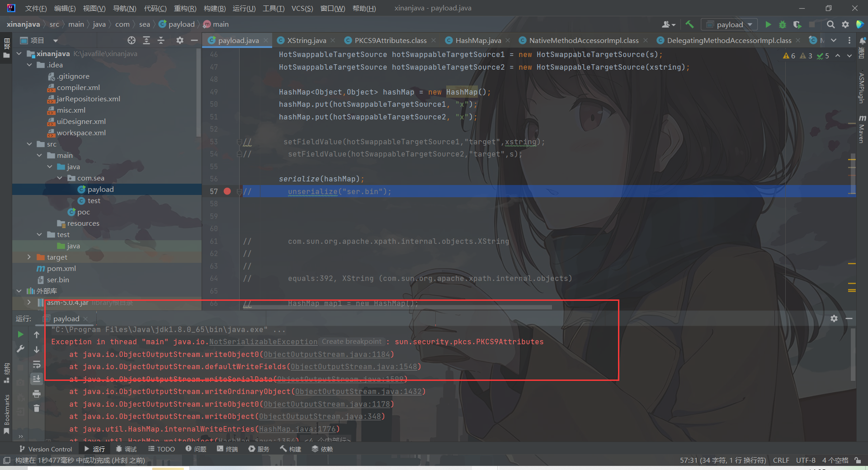Open Search Everywhere magnifier icon
Viewport: 868px width, 470px height.
pyautogui.click(x=830, y=24)
